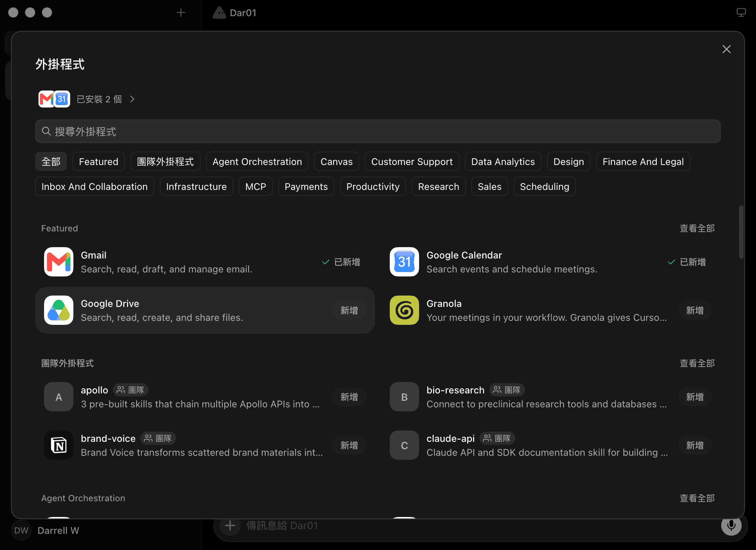This screenshot has width=756, height=550.
Task: Expand the 已安裝 2 個 installed list chevron
Action: (132, 99)
